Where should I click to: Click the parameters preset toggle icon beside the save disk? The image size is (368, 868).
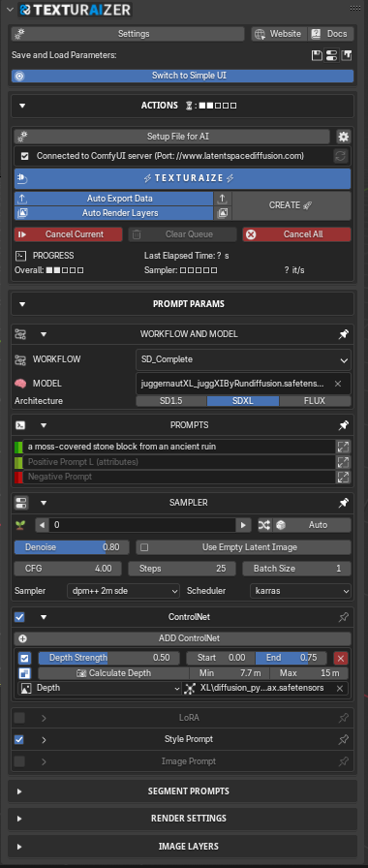coord(331,55)
